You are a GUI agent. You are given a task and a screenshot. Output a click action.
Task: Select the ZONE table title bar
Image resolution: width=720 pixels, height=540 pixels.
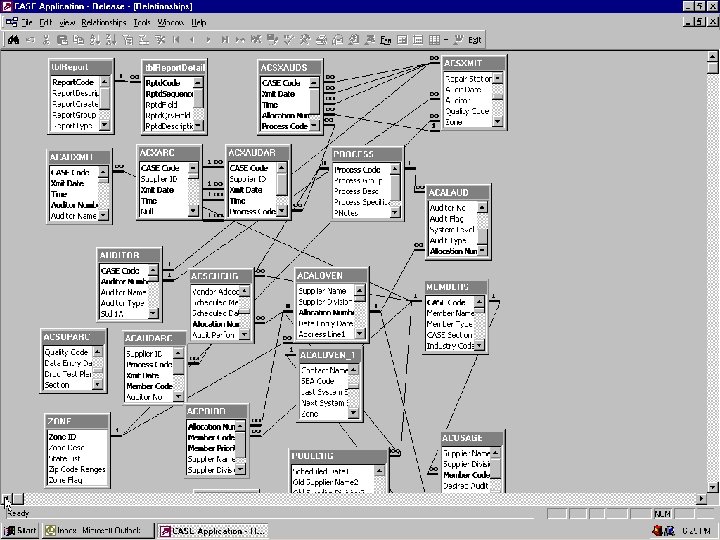coord(77,421)
